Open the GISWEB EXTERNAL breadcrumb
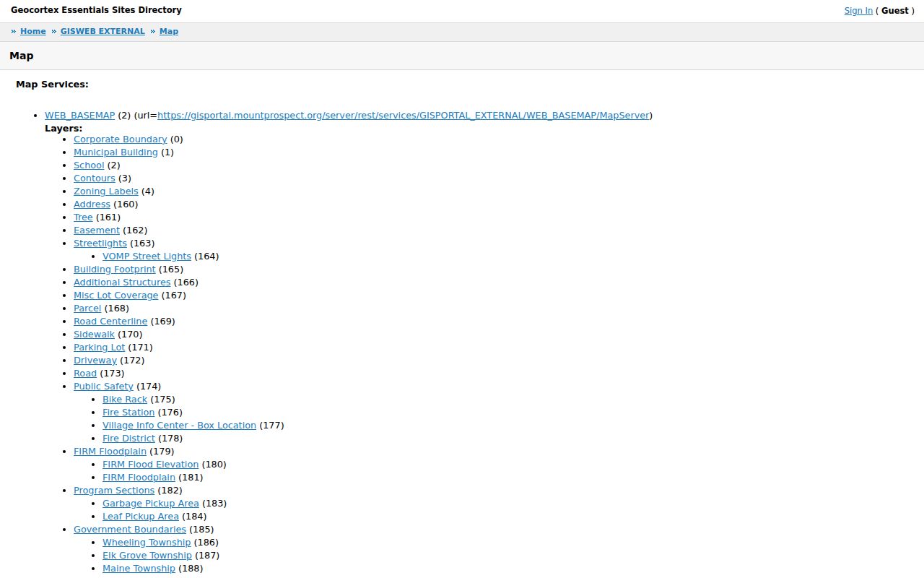This screenshot has width=924, height=578. [x=103, y=31]
